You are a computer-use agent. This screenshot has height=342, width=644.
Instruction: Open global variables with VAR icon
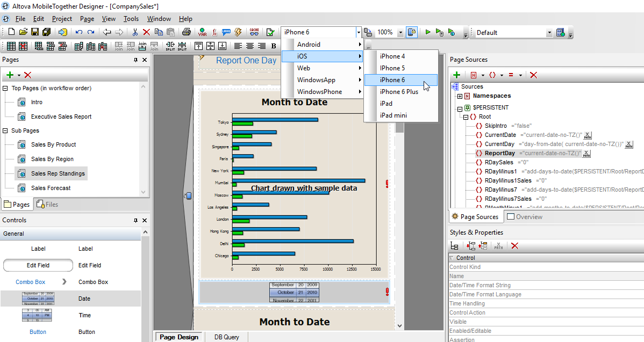[203, 32]
